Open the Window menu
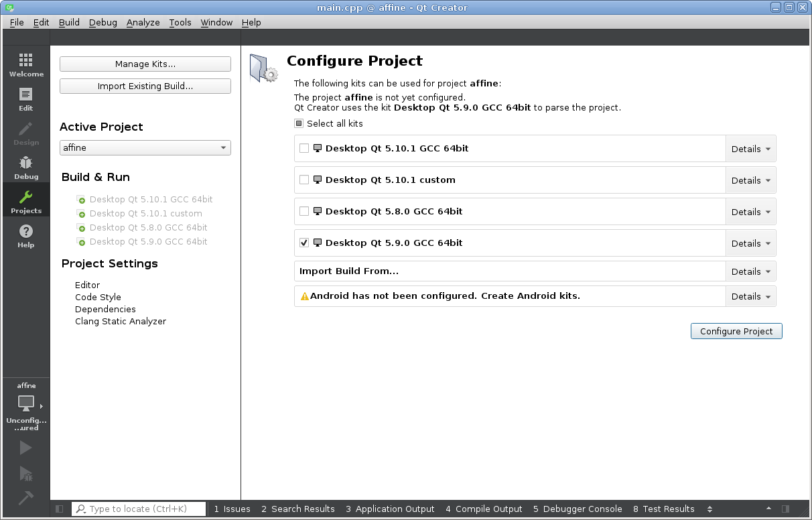Image resolution: width=812 pixels, height=520 pixels. click(216, 22)
